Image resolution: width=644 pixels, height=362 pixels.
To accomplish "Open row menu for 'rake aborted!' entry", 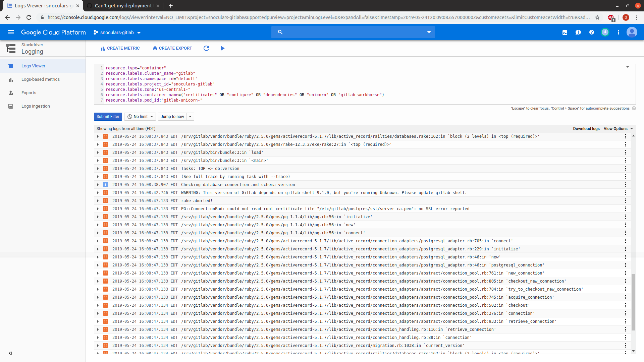I will point(626,201).
